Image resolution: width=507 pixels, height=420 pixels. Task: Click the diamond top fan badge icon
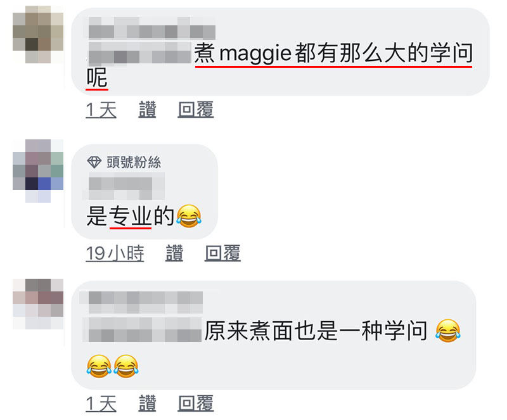94,162
